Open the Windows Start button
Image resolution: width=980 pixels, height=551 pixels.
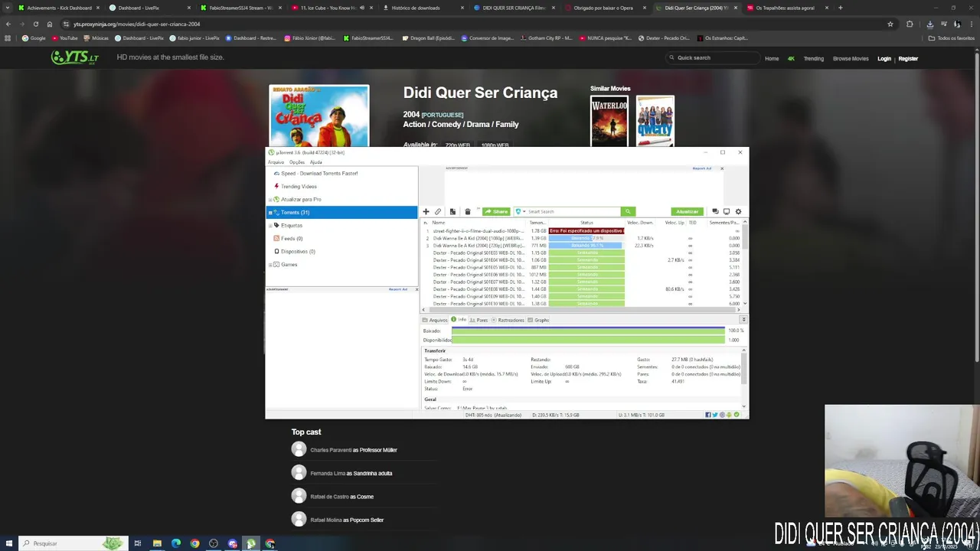point(8,543)
